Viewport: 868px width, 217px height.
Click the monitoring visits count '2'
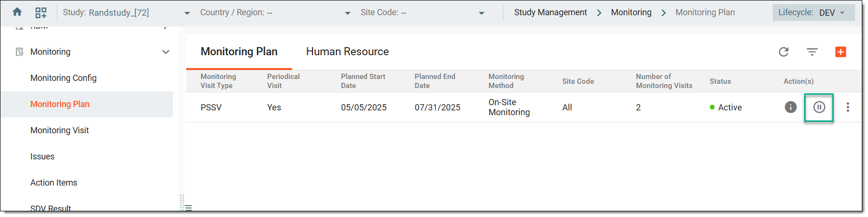[x=638, y=108]
